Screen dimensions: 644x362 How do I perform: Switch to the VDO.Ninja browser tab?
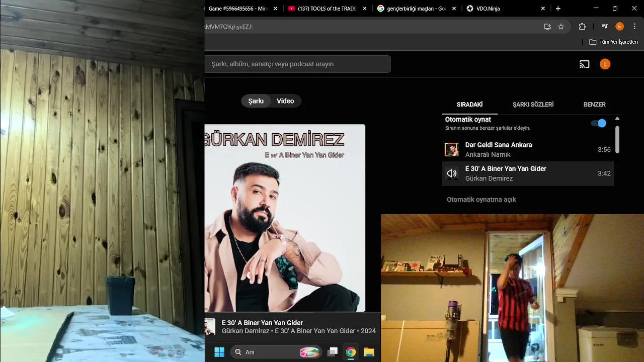tap(506, 9)
